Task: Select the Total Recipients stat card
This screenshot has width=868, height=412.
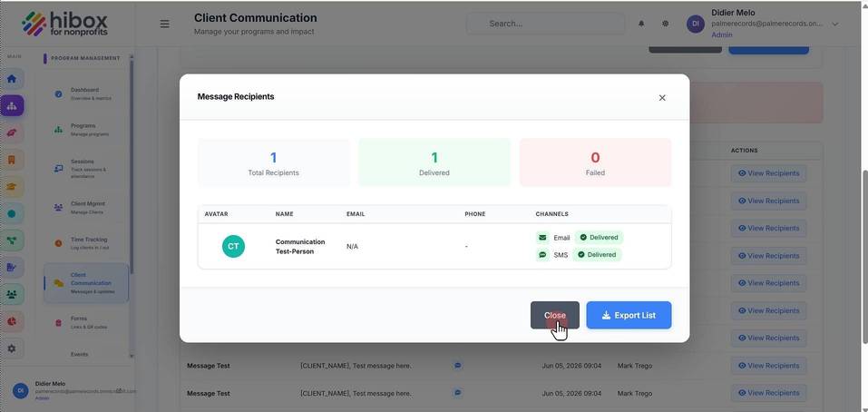Action: coord(274,162)
